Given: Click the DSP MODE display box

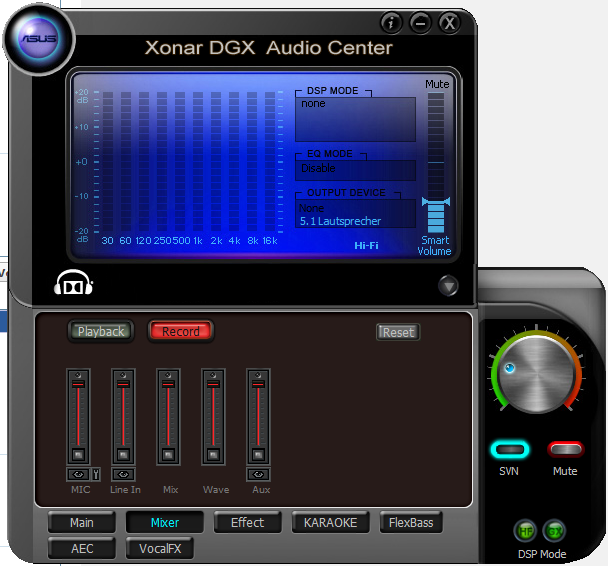Looking at the screenshot, I should pyautogui.click(x=355, y=119).
